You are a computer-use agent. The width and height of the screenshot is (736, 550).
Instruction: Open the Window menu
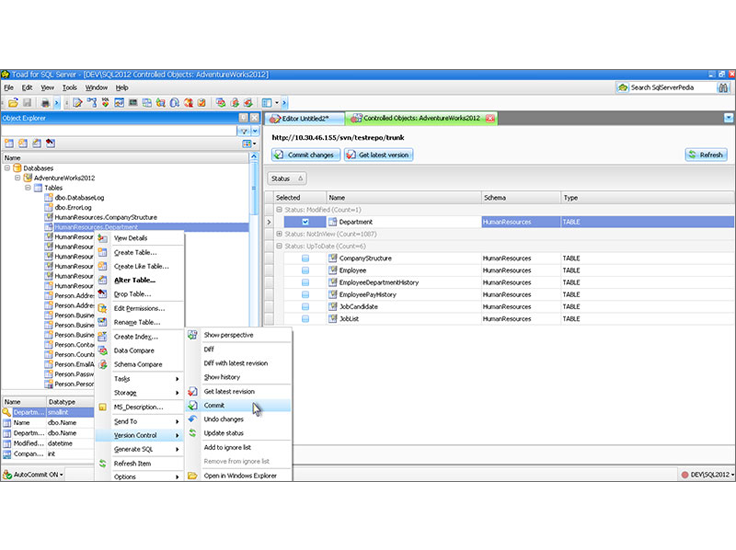click(96, 87)
